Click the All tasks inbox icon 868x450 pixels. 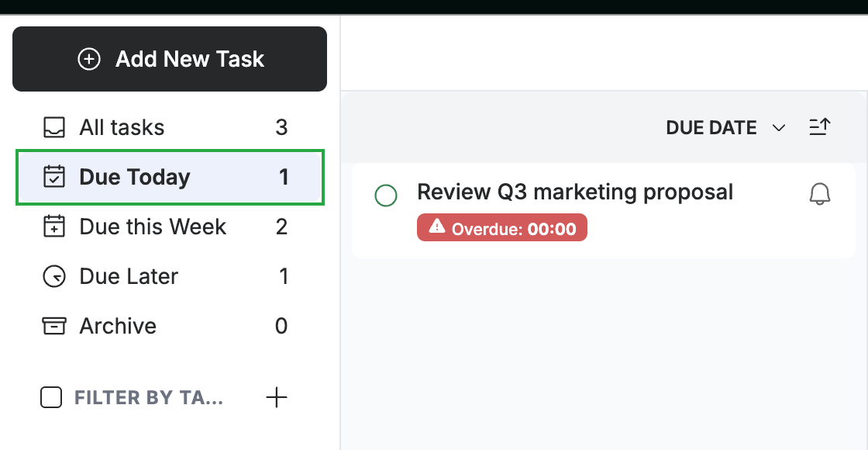pyautogui.click(x=54, y=127)
